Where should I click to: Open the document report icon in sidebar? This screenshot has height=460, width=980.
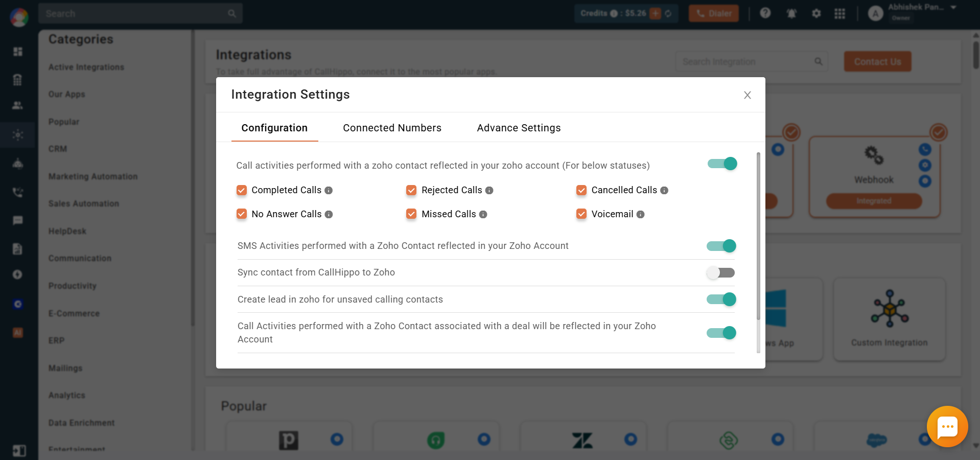[x=18, y=249]
